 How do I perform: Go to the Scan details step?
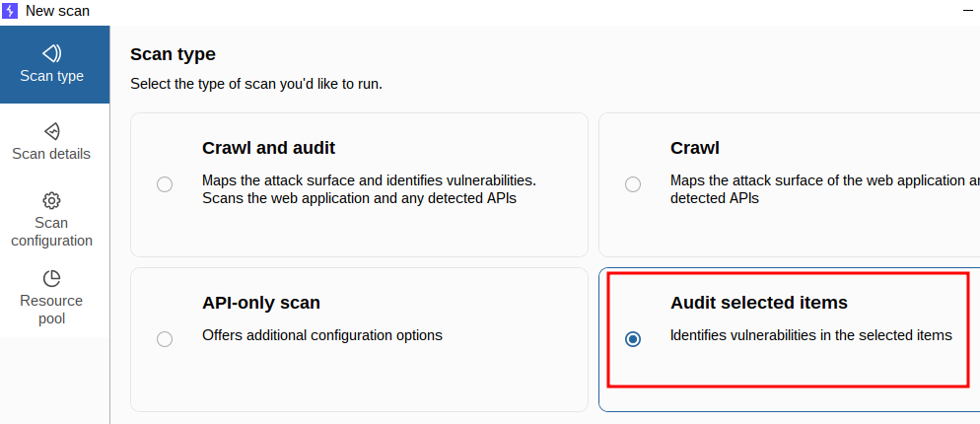point(51,142)
